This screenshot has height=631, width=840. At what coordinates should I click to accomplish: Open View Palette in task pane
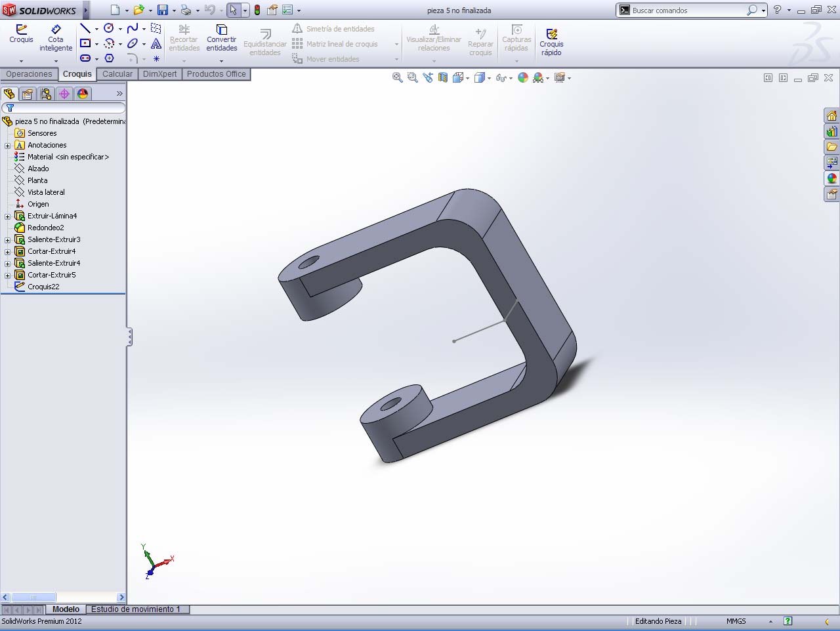[x=831, y=163]
